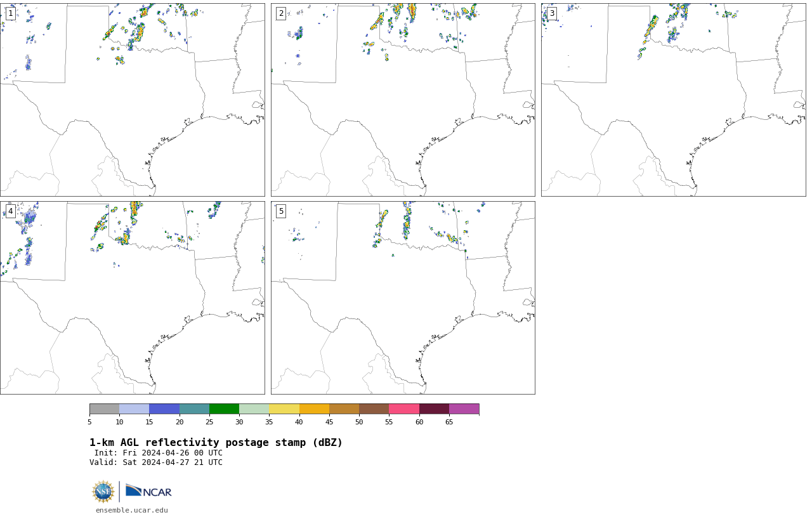
Task: Select the dark brown 50-55 dBZ swatch
Action: 374,409
